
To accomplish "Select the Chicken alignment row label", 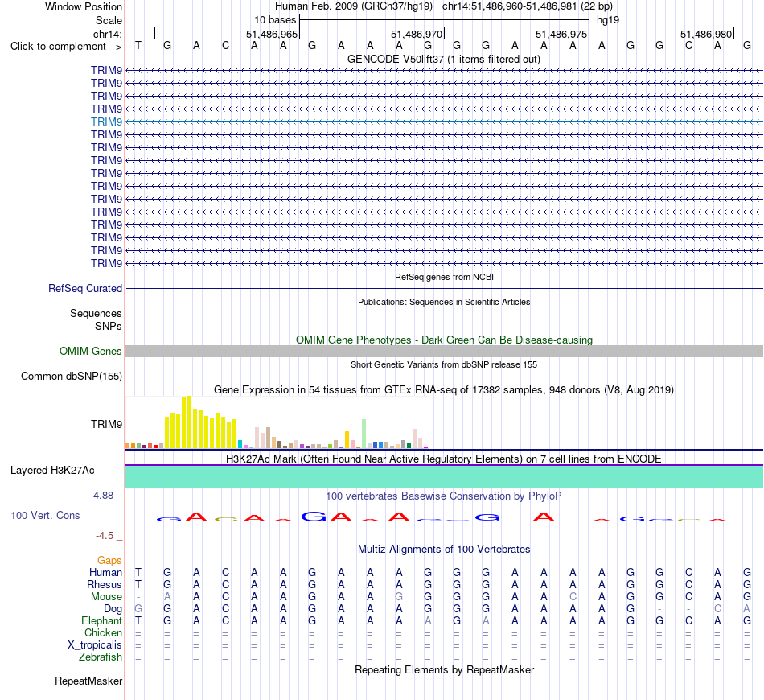I will [103, 632].
